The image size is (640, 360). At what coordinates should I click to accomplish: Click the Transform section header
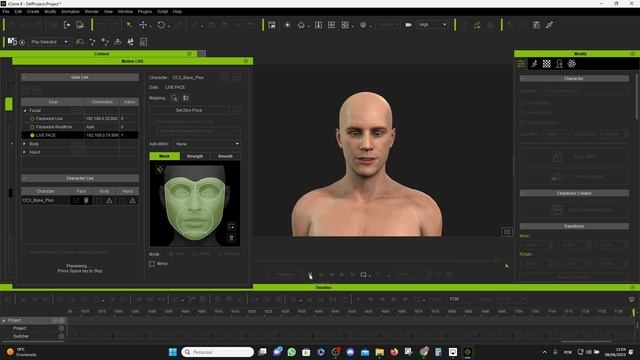pos(574,226)
